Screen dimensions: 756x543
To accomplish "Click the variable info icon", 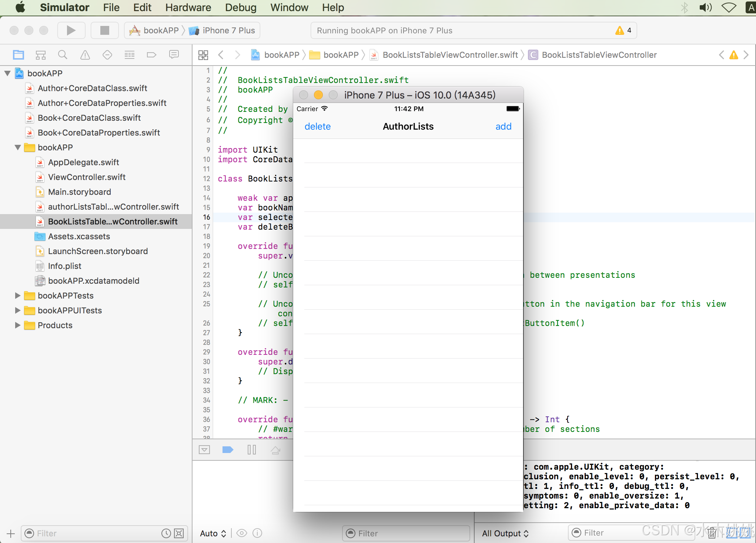I will coord(257,533).
